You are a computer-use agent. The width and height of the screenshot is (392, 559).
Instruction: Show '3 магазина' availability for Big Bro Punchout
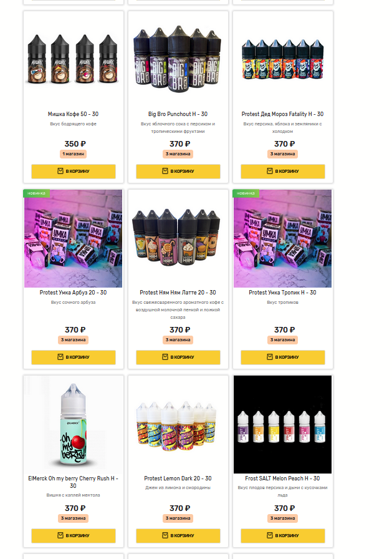[178, 154]
